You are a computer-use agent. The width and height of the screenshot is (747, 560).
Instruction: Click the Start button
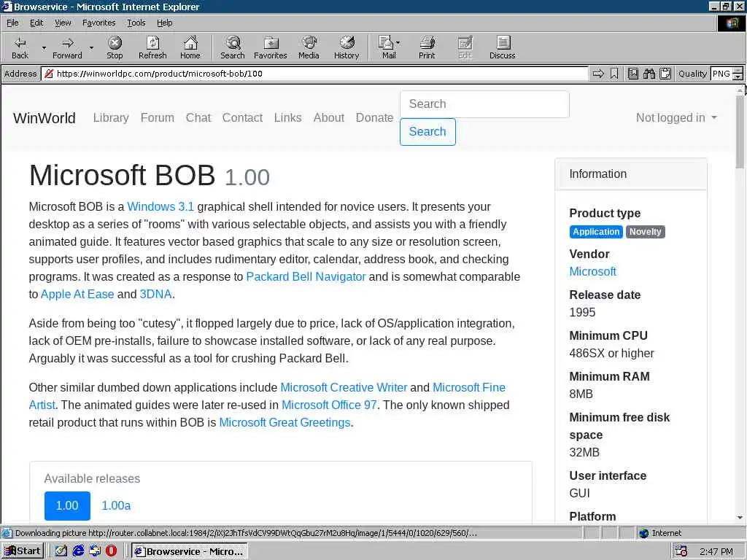tap(23, 551)
